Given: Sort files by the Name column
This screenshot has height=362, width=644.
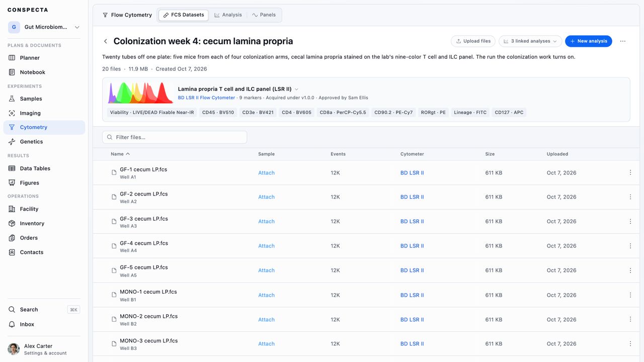Looking at the screenshot, I should 120,154.
